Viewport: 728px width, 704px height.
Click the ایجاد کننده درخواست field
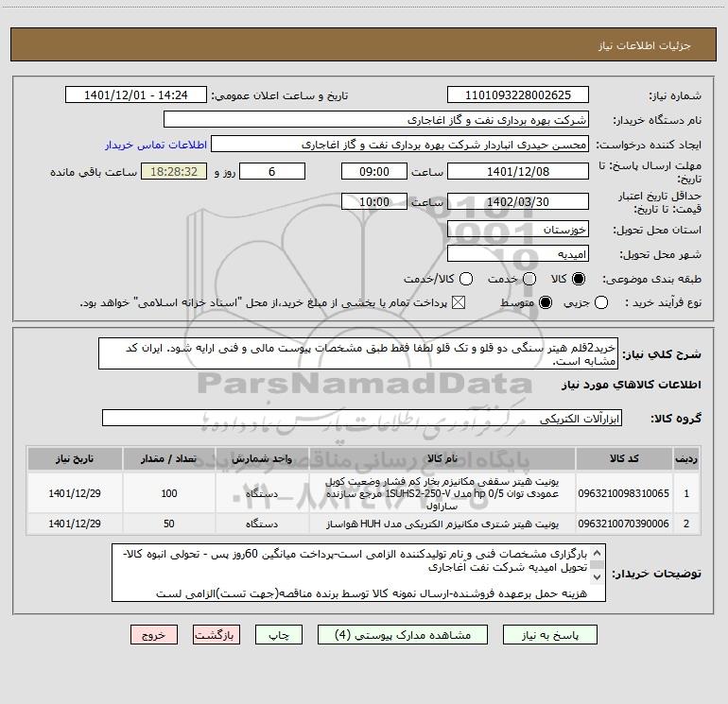point(400,145)
